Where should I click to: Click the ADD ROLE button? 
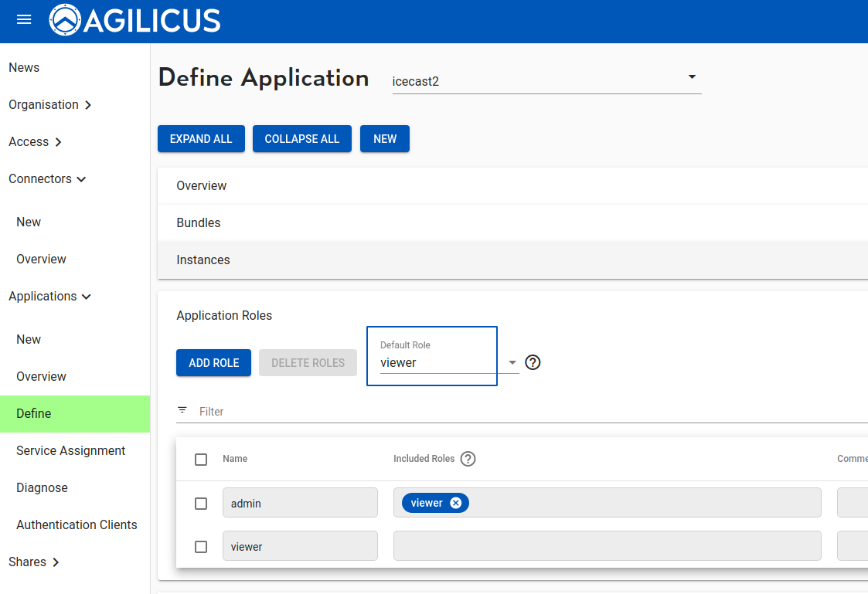tap(213, 363)
